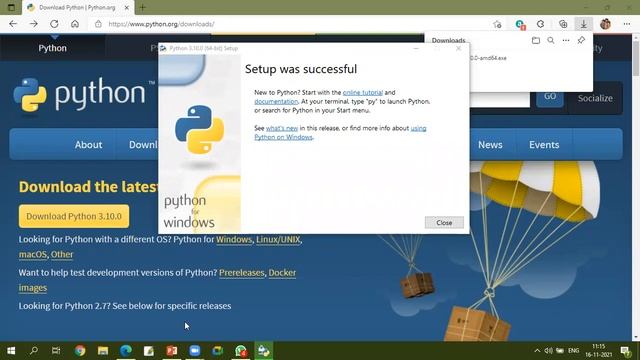
Task: Open the browser home icon
Action: pyautogui.click(x=75, y=24)
